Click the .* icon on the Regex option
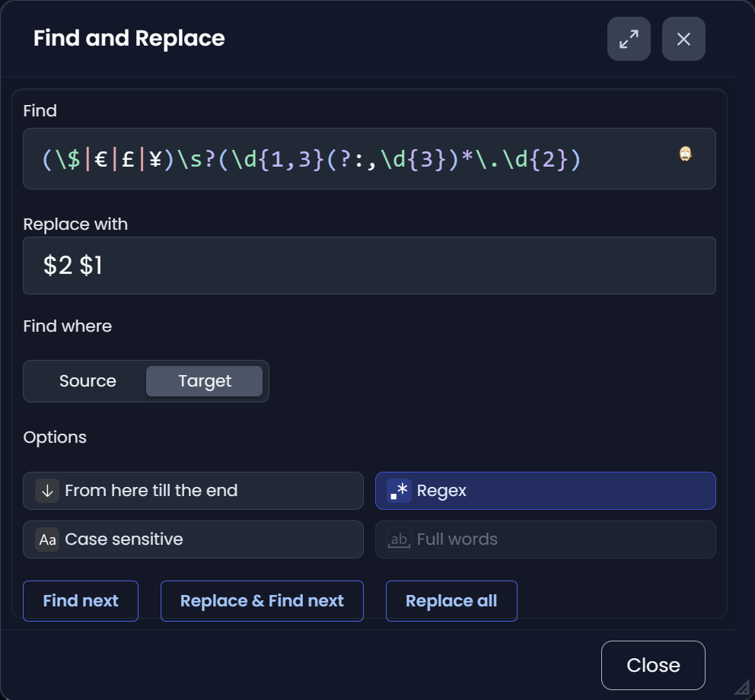Viewport: 755px width, 700px height. [397, 491]
